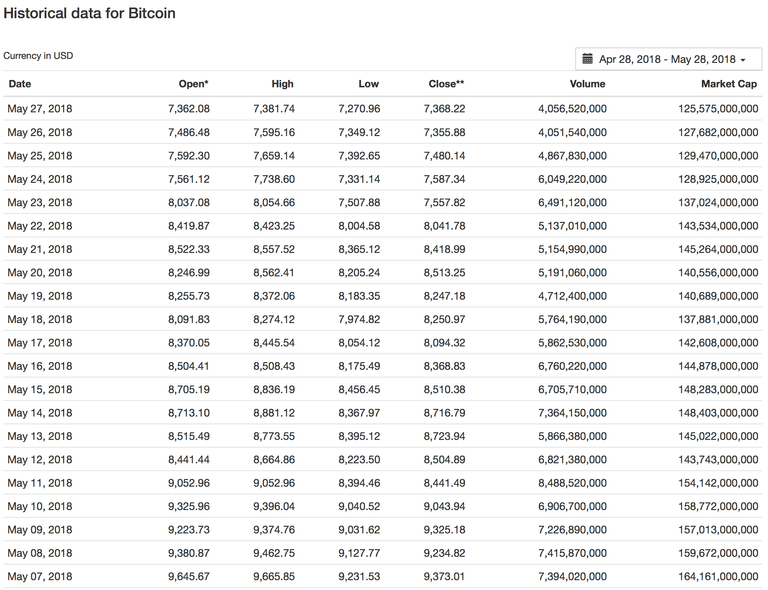768x590 pixels.
Task: Click the close price 8,504.89
Action: coord(445,460)
